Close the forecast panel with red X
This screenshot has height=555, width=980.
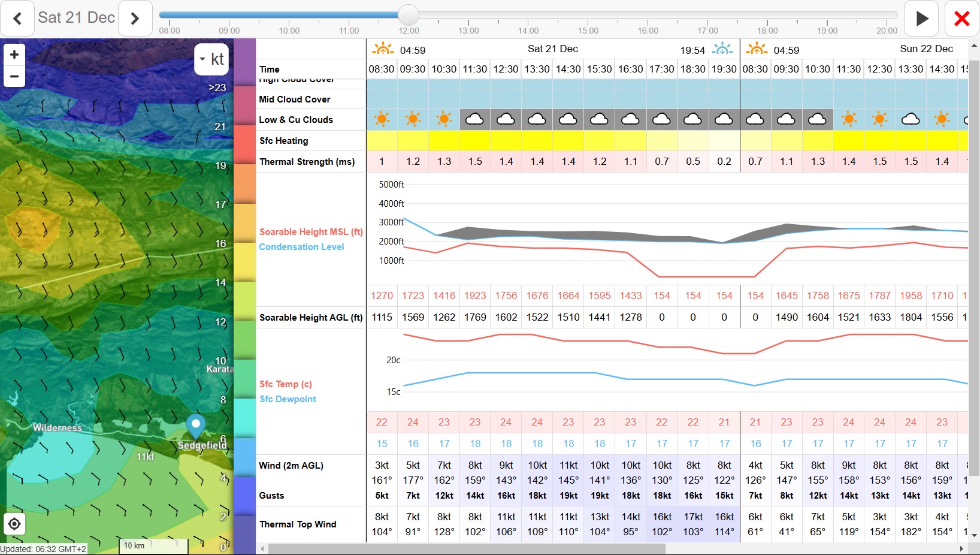[962, 19]
